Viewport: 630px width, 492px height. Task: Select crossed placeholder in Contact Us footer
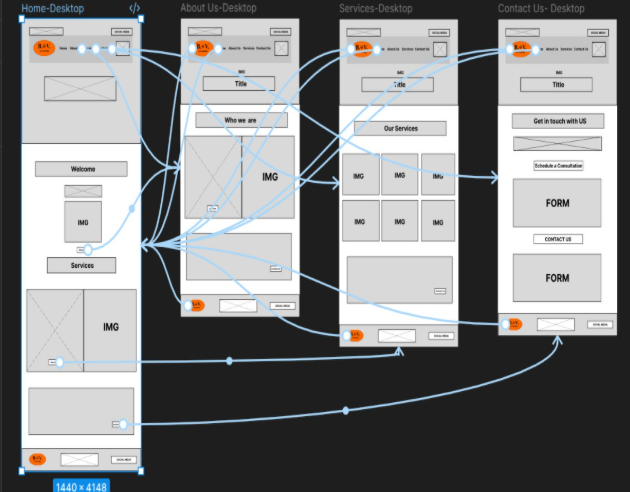tap(556, 325)
